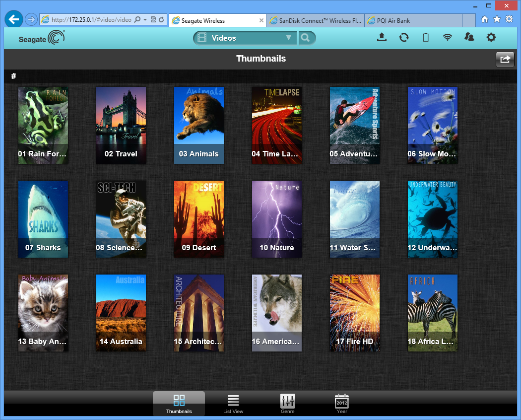Click the Thumbnails page title
This screenshot has width=521, height=420.
pos(261,59)
